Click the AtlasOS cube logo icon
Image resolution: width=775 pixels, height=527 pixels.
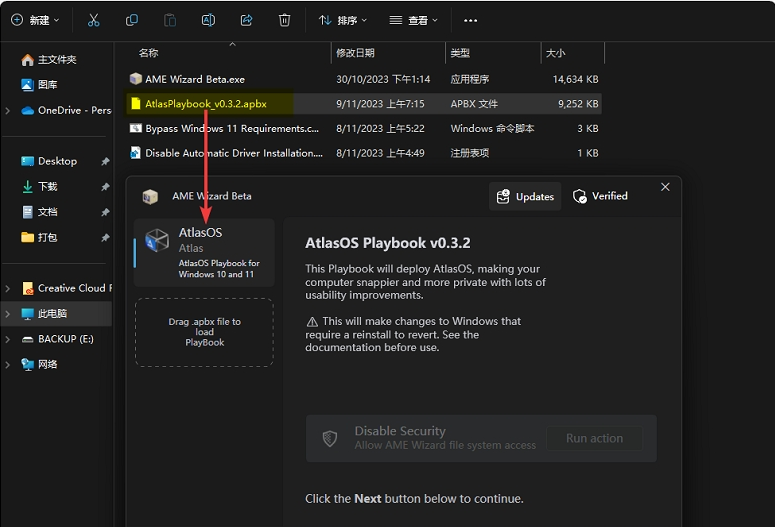click(x=157, y=240)
